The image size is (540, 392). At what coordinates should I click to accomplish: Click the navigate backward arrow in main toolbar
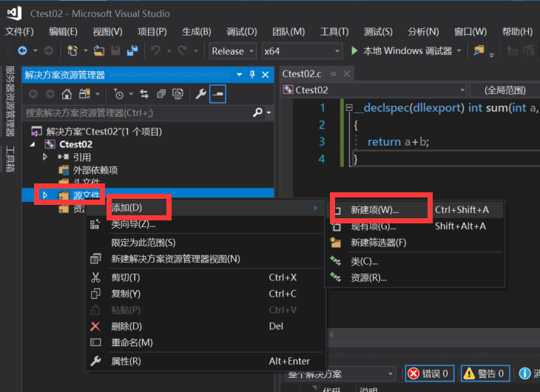[23, 51]
